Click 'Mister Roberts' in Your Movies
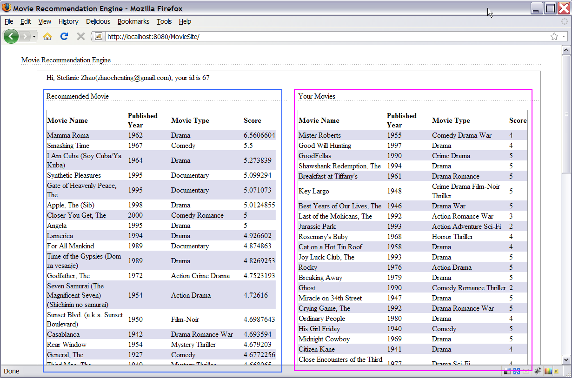The image size is (572, 378). coord(320,135)
